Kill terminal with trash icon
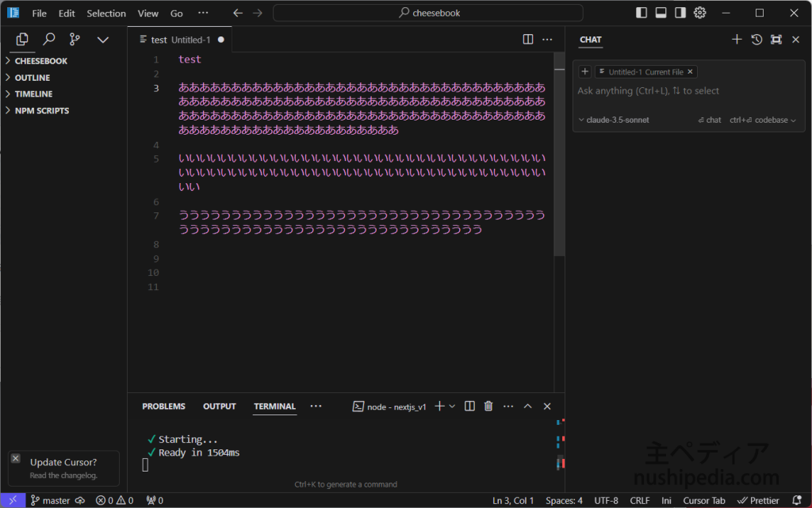Screen dimensions: 812x508 488,407
